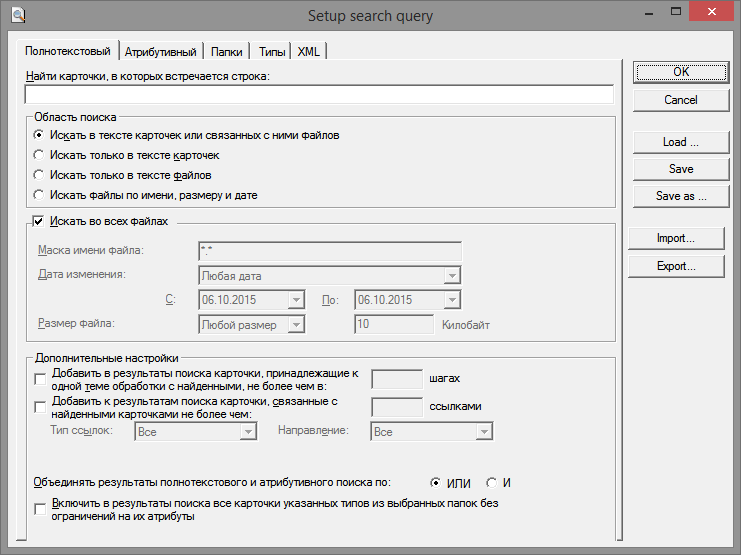Click the search magnifier icon in title bar

click(x=15, y=14)
